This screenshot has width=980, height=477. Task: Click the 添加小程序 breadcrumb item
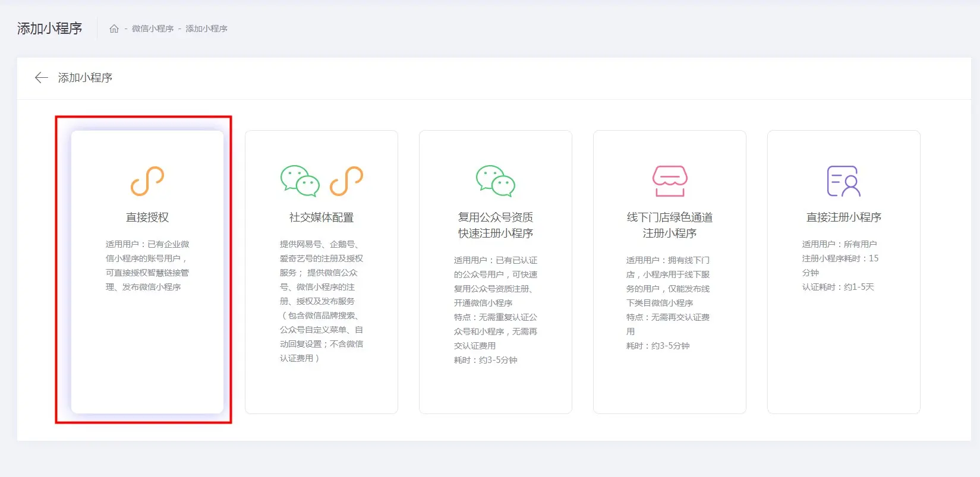click(x=206, y=29)
